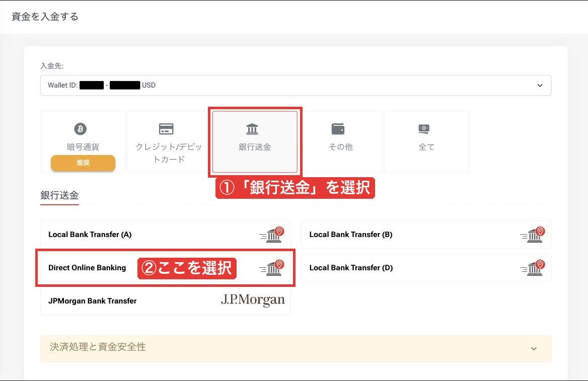Choose Local Bank Transfer (B)
This screenshot has height=381, width=588.
426,235
